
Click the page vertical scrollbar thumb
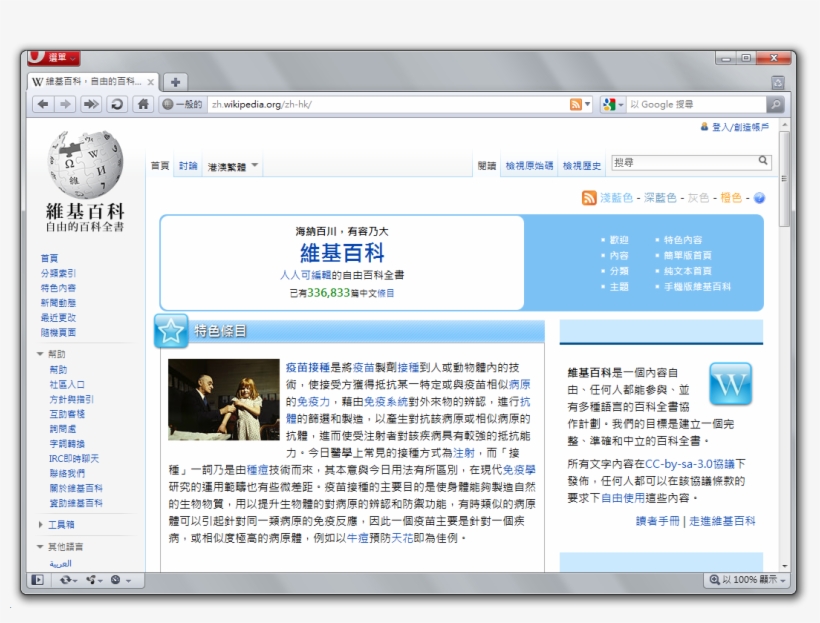tap(784, 178)
